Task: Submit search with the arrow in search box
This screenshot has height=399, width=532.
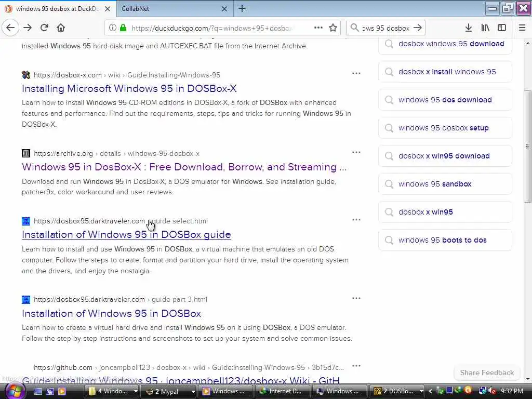Action: click(x=418, y=28)
